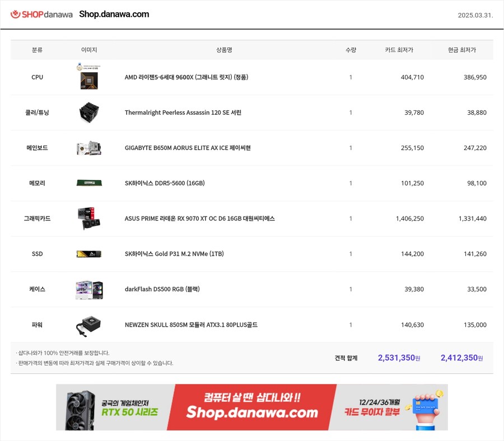This screenshot has height=441, width=504.
Task: Open Thermalright Peerless Assassin 120 SE link
Action: tap(183, 112)
